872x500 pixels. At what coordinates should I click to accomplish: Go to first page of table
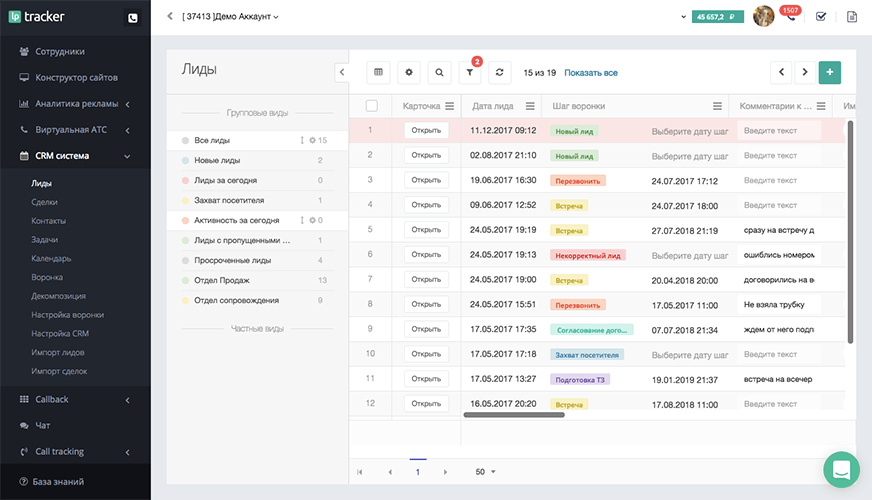coord(360,472)
